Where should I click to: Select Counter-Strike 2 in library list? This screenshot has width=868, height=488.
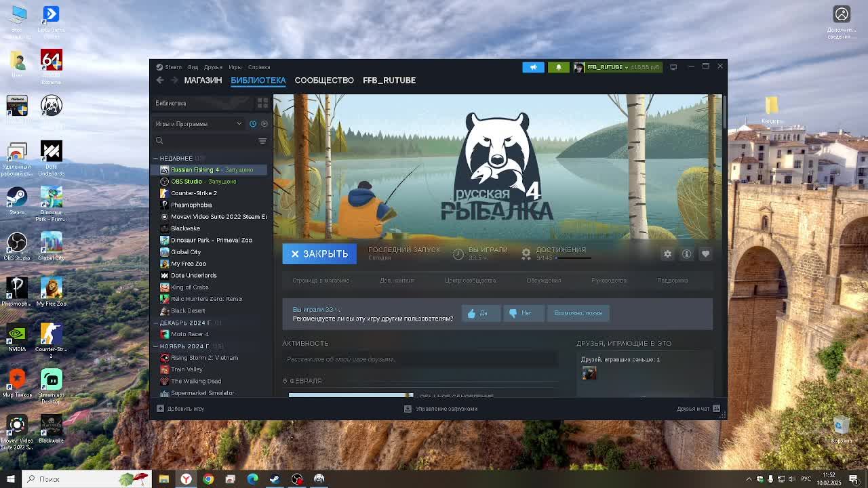[210, 193]
